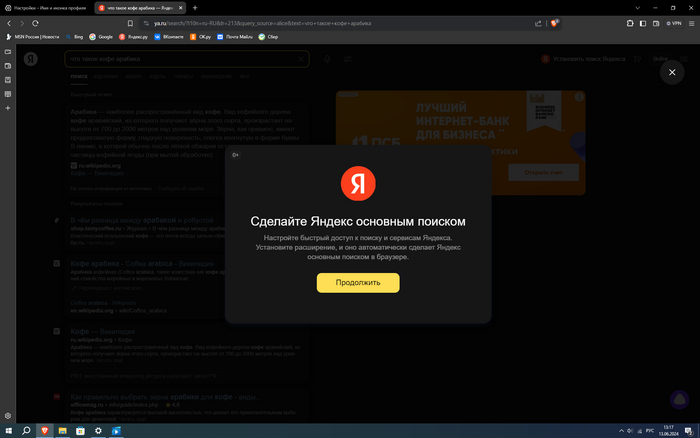Screen dimensions: 700x438
Task: Switch to the Настройки settings tab
Action: click(x=46, y=8)
